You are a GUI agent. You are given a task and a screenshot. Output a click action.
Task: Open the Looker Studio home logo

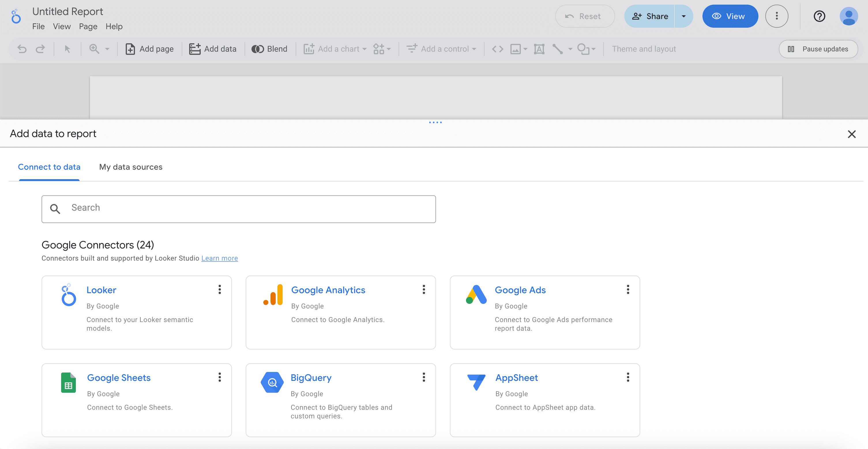(16, 17)
